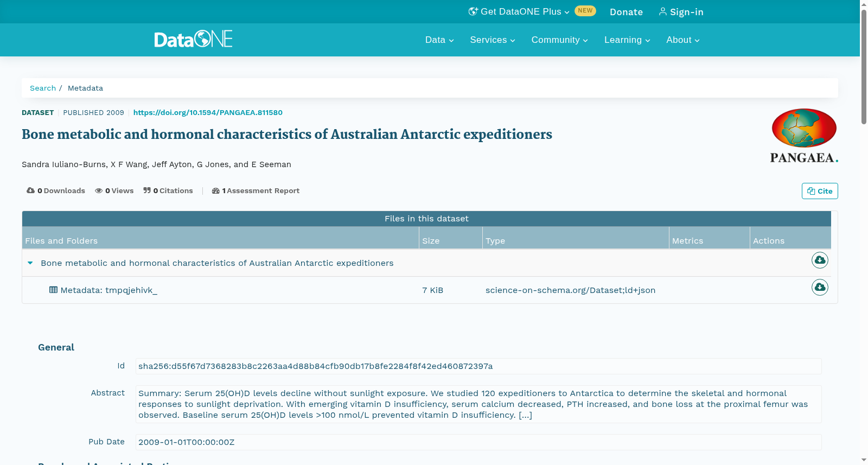Click the Get DataONE Plus globe icon
This screenshot has height=465, width=868.
473,11
